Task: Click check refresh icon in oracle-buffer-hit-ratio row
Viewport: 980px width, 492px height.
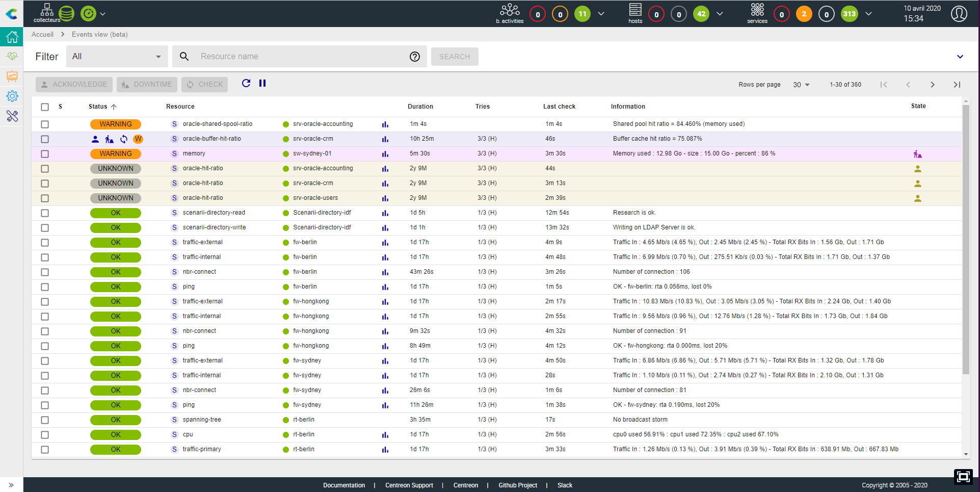Action: pos(124,139)
